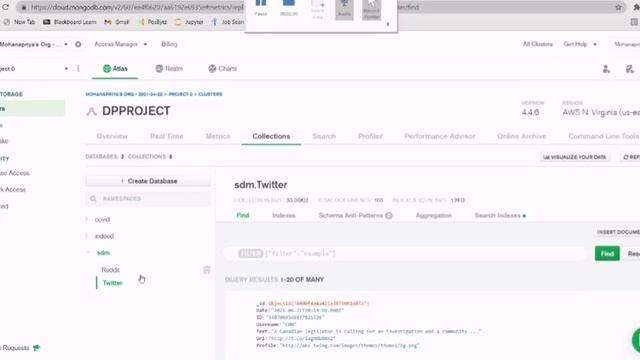Open the Job Scan bookmark
The image size is (640, 360).
(228, 22)
